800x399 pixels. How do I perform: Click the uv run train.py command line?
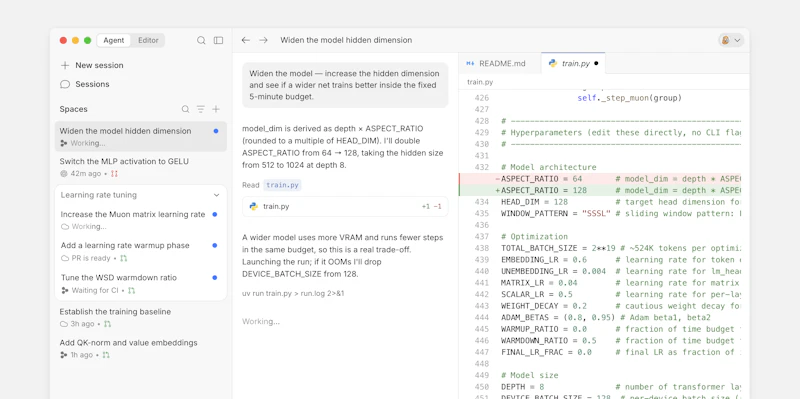pos(293,293)
